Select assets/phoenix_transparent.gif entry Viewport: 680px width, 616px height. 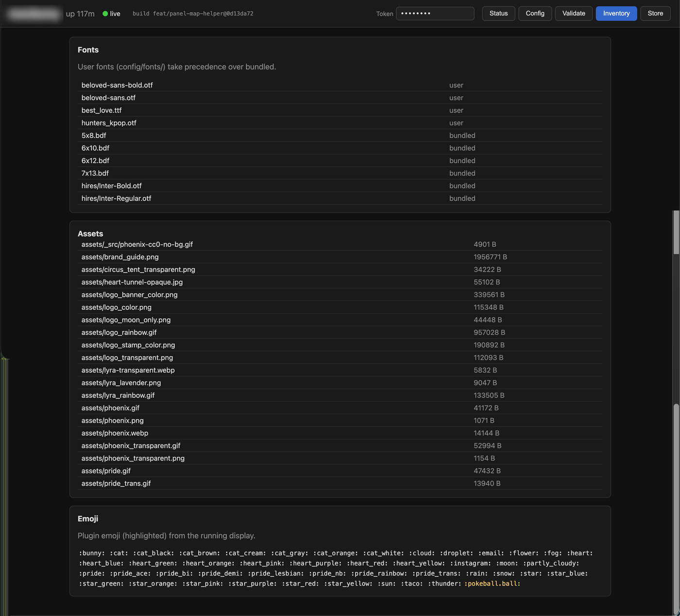[x=340, y=446]
